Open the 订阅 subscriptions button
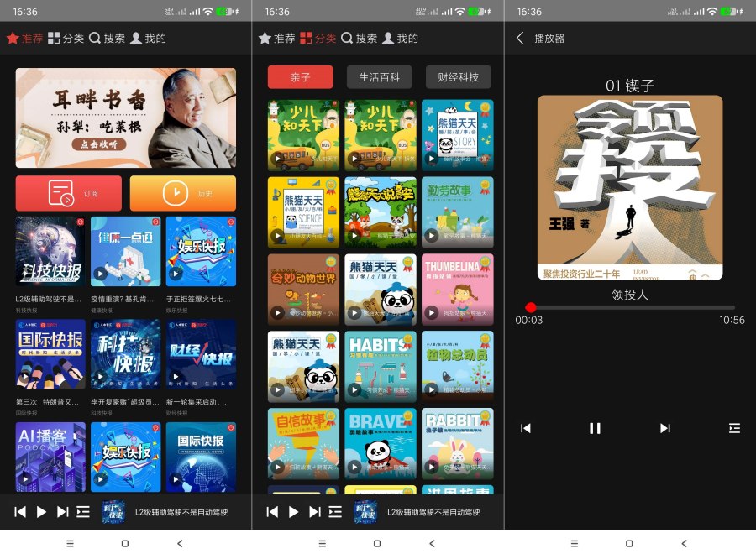Screen dimensions: 756x559 [69, 193]
